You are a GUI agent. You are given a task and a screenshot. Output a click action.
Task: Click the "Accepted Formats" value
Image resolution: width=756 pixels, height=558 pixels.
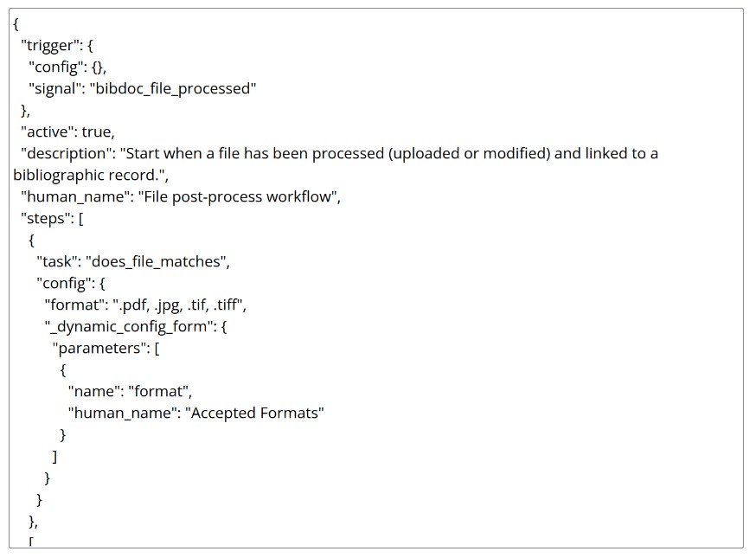click(x=254, y=413)
